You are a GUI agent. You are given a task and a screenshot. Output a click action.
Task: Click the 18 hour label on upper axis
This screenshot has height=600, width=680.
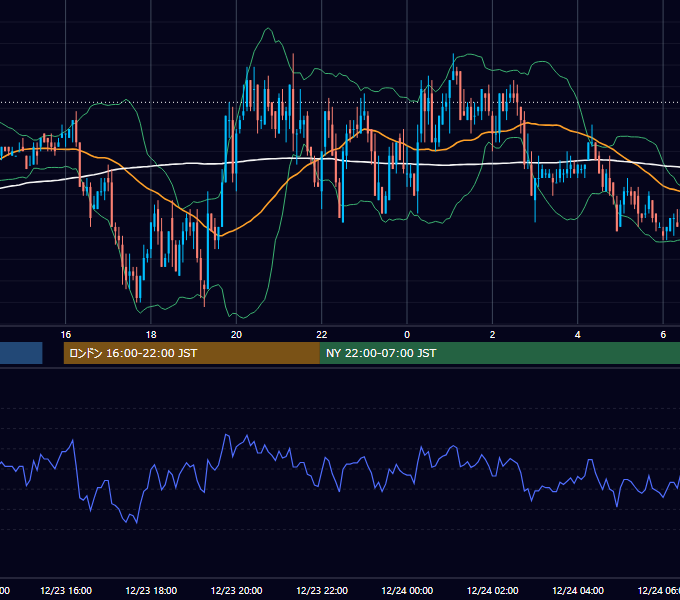[151, 335]
